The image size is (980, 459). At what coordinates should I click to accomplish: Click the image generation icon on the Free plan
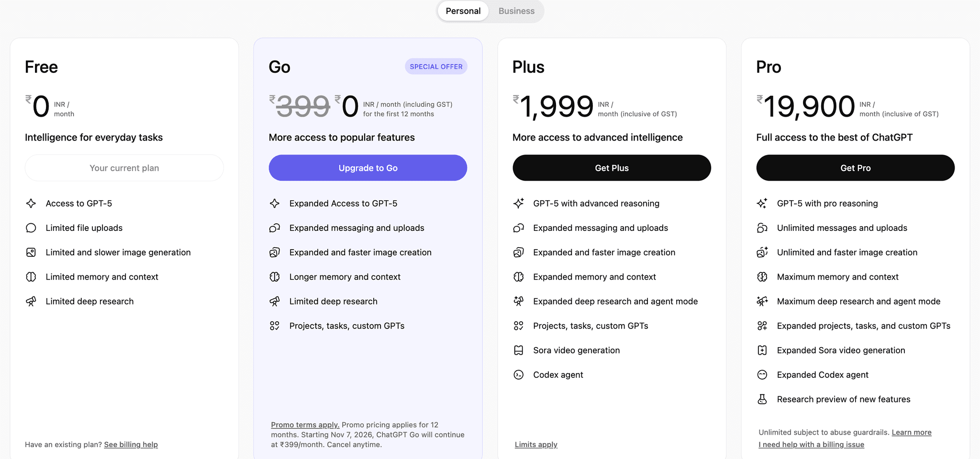pyautogui.click(x=31, y=252)
